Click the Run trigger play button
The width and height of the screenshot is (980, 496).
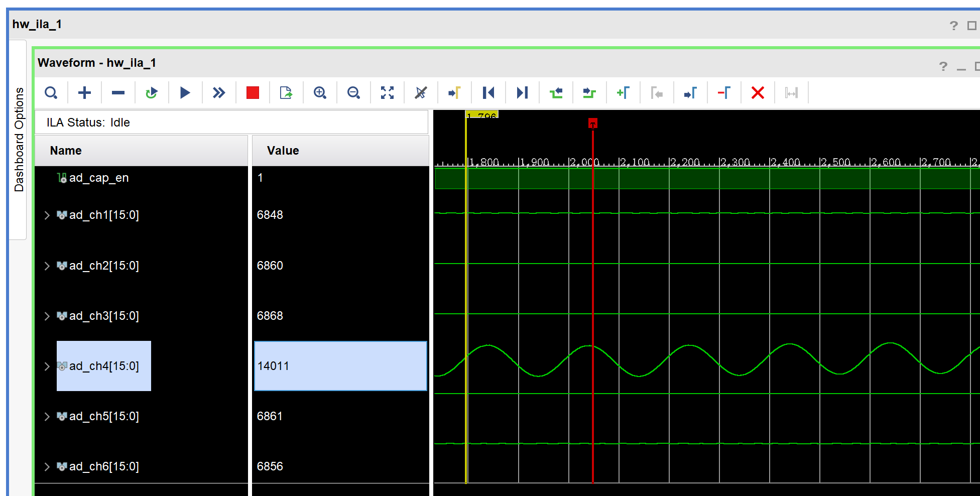[x=185, y=93]
